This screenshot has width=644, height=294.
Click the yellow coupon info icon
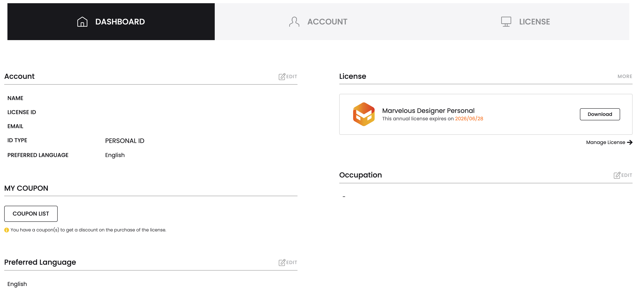coord(7,230)
